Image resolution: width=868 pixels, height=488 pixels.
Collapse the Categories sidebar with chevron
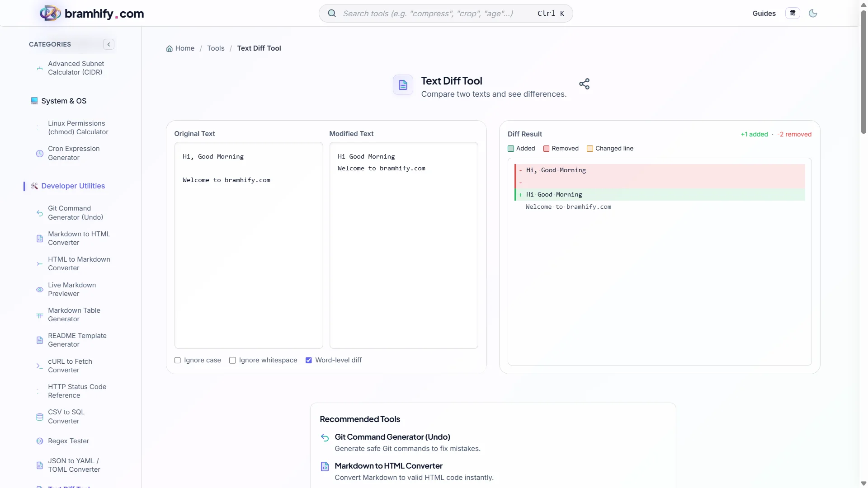(x=108, y=44)
